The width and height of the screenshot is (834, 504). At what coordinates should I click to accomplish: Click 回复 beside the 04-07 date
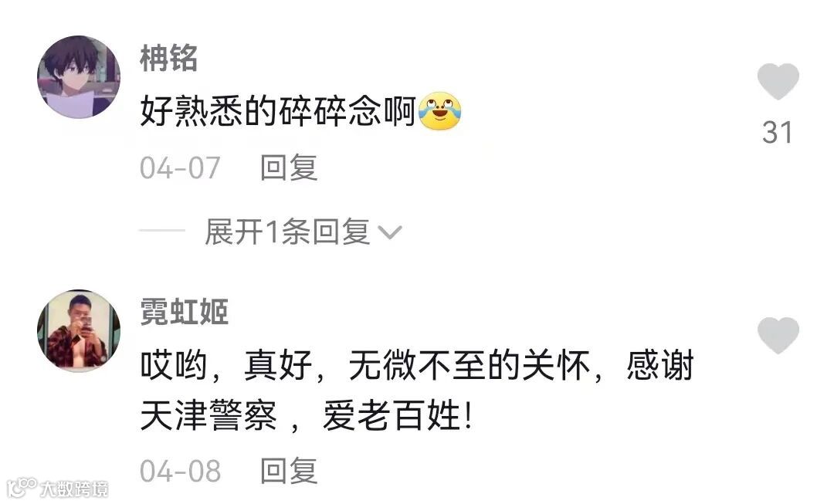(x=289, y=167)
